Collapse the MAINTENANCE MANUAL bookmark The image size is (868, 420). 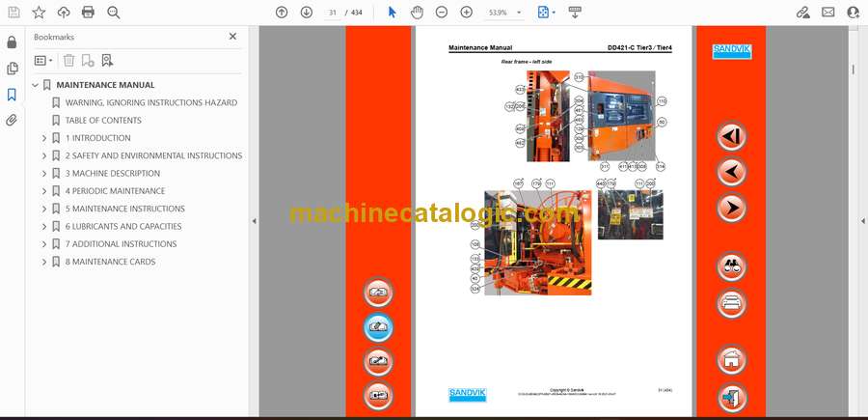[36, 85]
